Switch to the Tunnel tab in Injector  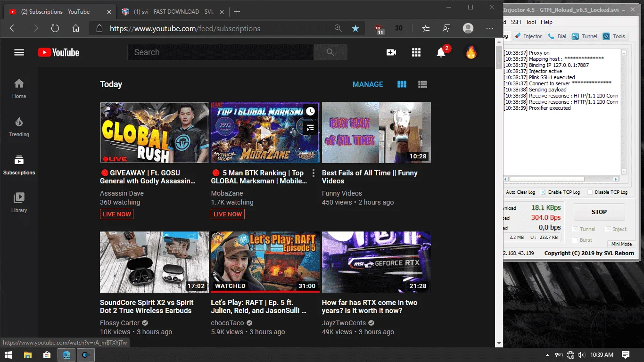click(x=585, y=36)
